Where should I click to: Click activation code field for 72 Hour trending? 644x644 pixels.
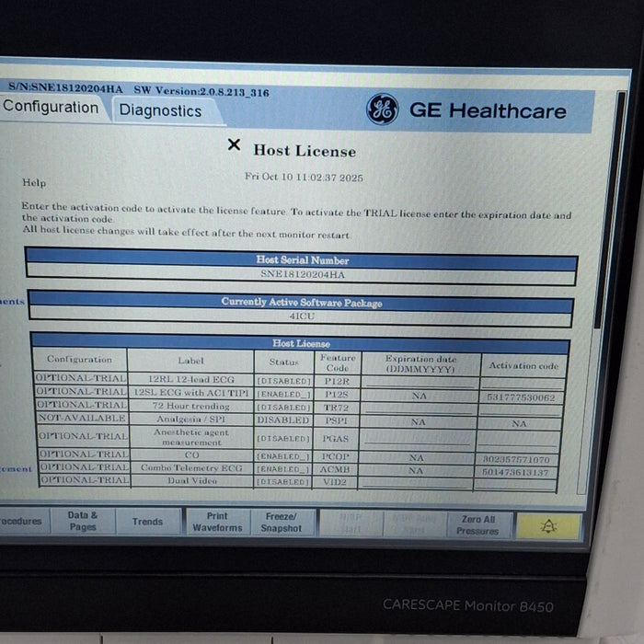520,410
